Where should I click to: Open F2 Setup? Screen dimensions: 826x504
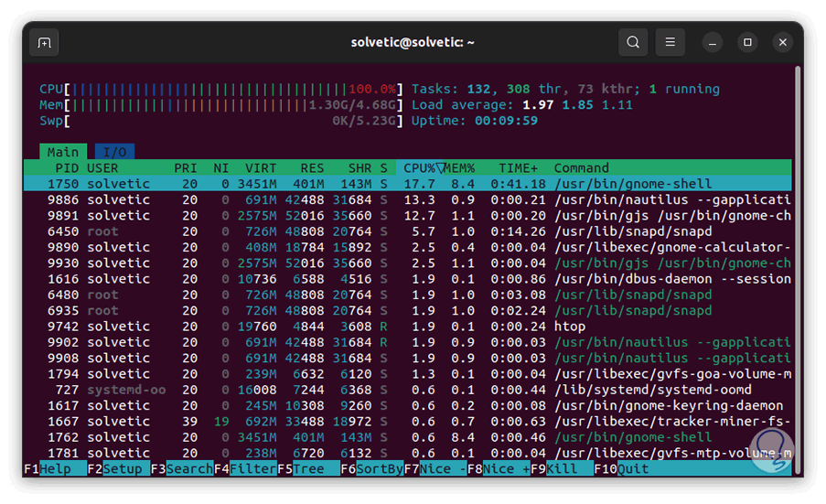click(x=119, y=468)
